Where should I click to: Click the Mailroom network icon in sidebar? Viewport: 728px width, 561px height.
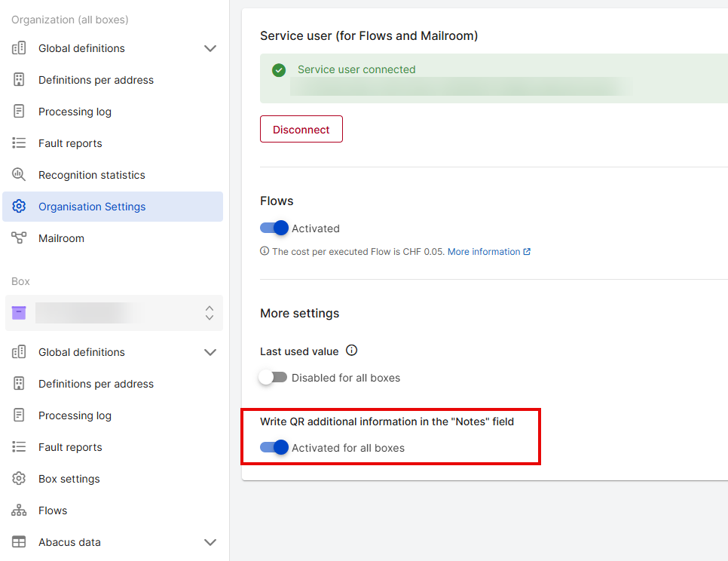(19, 238)
